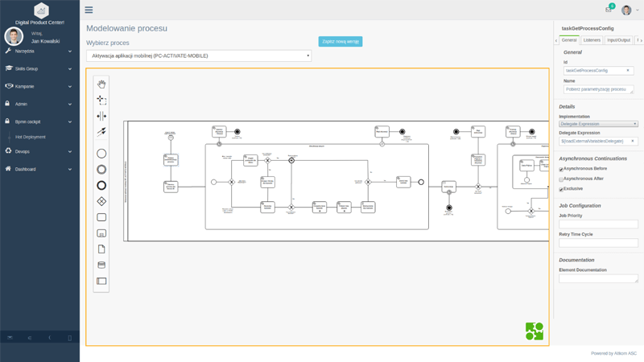Expand the Narzędzia sidebar menu
The height and width of the screenshot is (362, 644).
coord(39,51)
